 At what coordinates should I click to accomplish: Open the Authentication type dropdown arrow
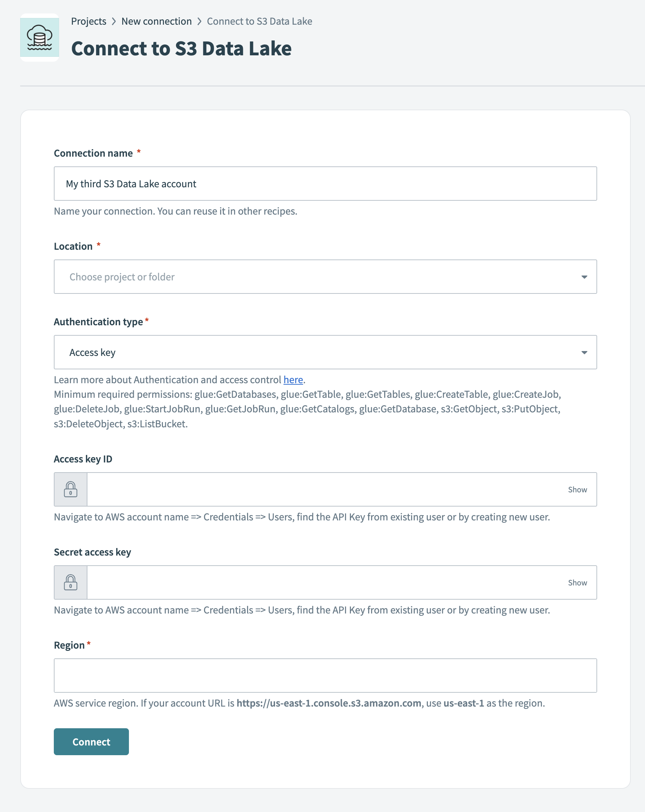pyautogui.click(x=584, y=353)
